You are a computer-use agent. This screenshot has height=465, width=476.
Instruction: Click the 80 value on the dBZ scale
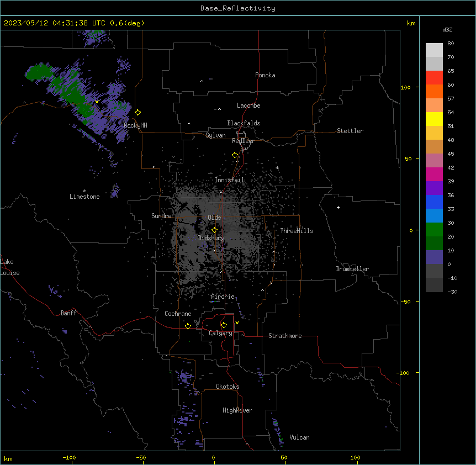pos(451,44)
